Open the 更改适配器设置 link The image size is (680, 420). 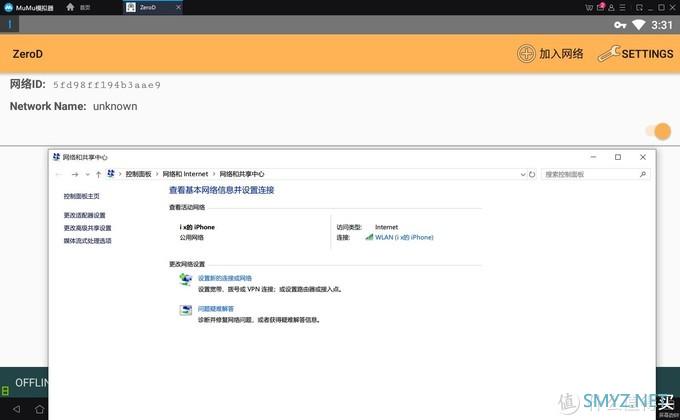coord(84,215)
